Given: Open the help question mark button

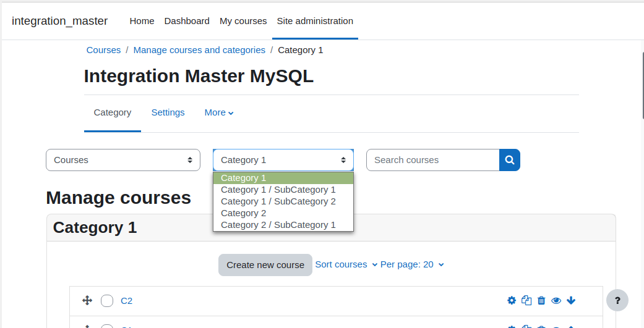Looking at the screenshot, I should pyautogui.click(x=617, y=301).
